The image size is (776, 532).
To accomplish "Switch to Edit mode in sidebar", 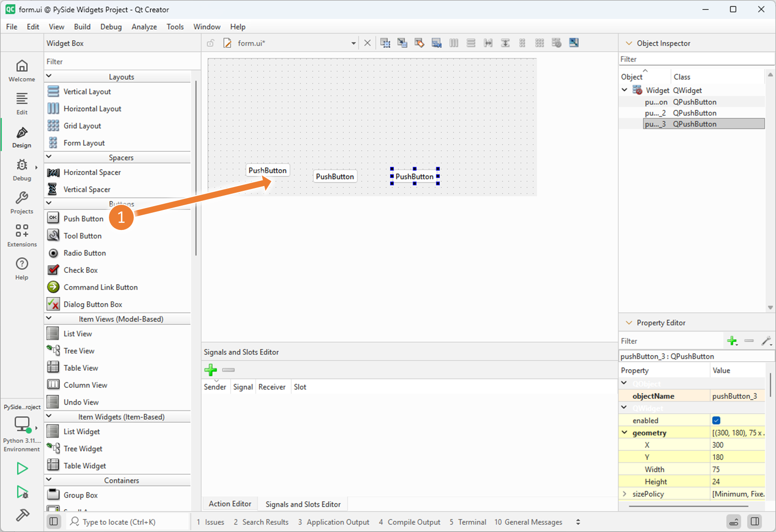I will (22, 104).
